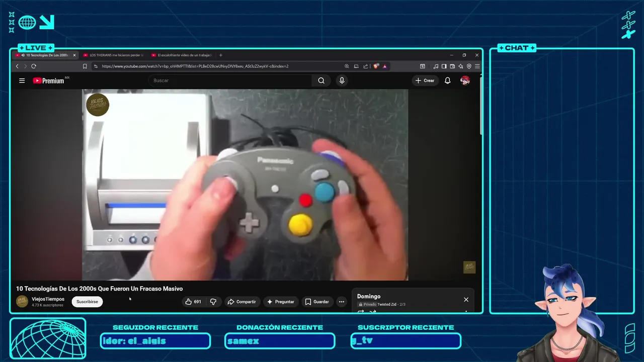
Task: Dislike the video
Action: point(213,302)
